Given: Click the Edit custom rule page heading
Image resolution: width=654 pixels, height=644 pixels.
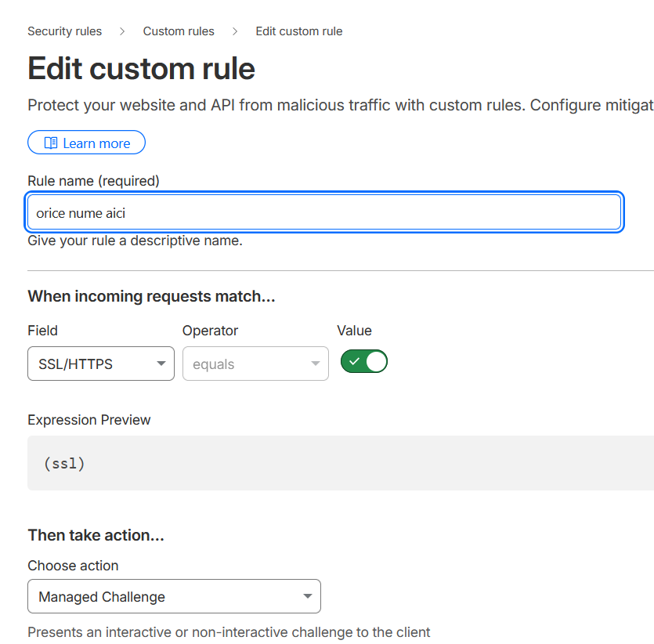Looking at the screenshot, I should coord(142,68).
